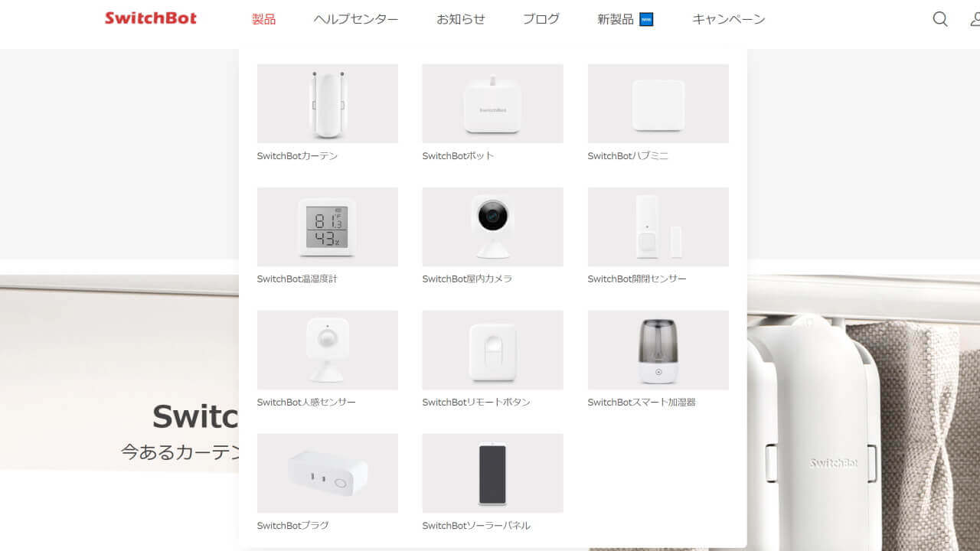The width and height of the screenshot is (980, 551).
Task: Select the SwitchBot Bot product image
Action: click(493, 103)
